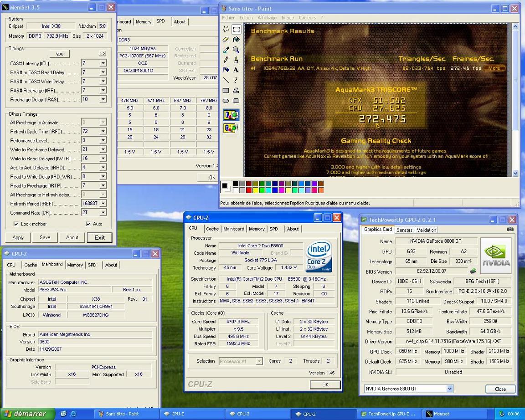Open the Write to Read Delayed (tWTR) dropdown
This screenshot has width=525, height=420.
(x=103, y=158)
